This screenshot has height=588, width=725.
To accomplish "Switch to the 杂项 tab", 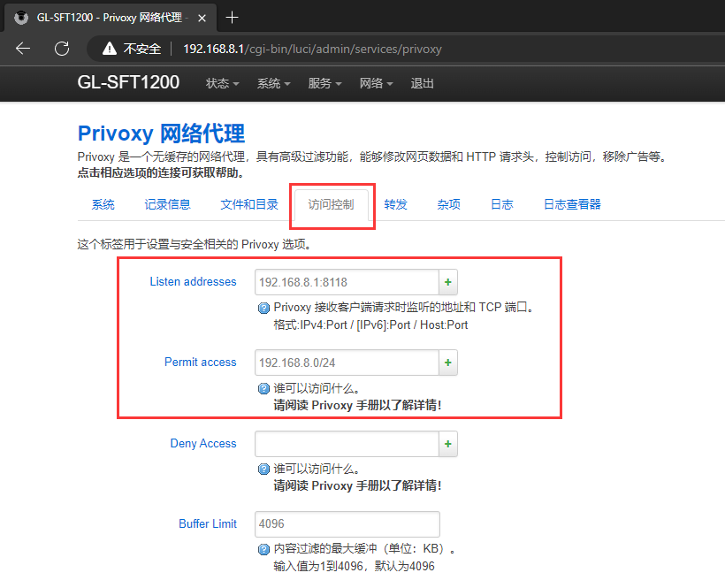I will click(x=448, y=204).
